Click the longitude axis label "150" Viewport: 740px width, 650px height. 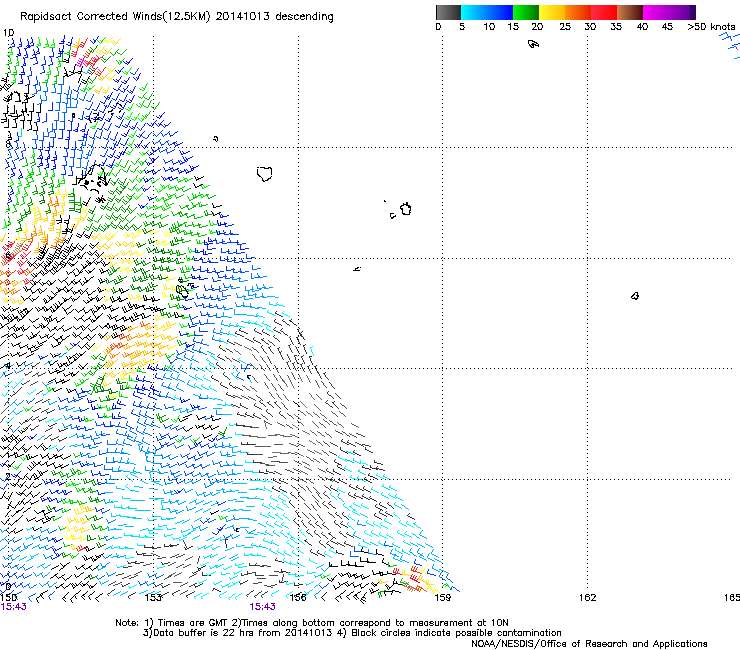tap(8, 598)
